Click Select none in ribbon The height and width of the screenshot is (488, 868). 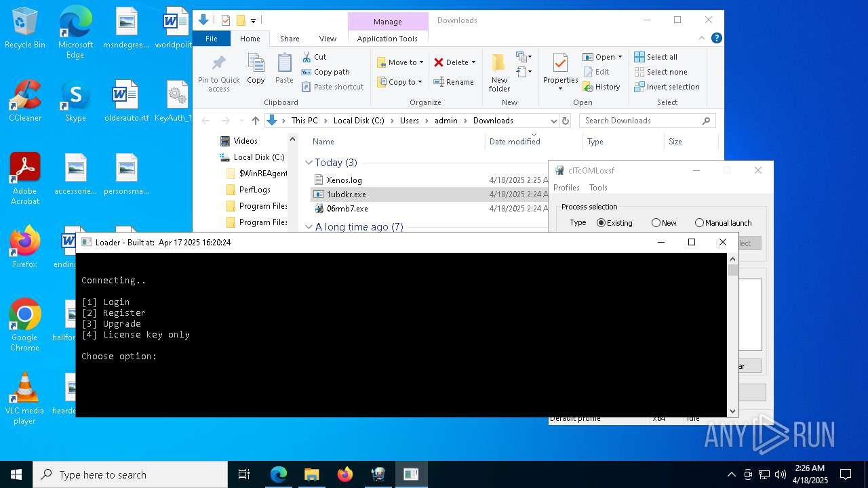(x=660, y=72)
